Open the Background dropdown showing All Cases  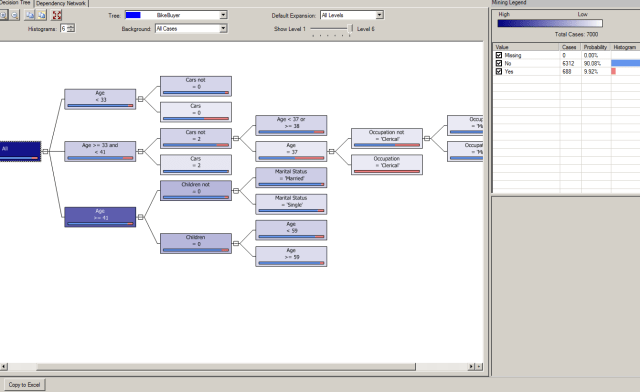point(223,29)
